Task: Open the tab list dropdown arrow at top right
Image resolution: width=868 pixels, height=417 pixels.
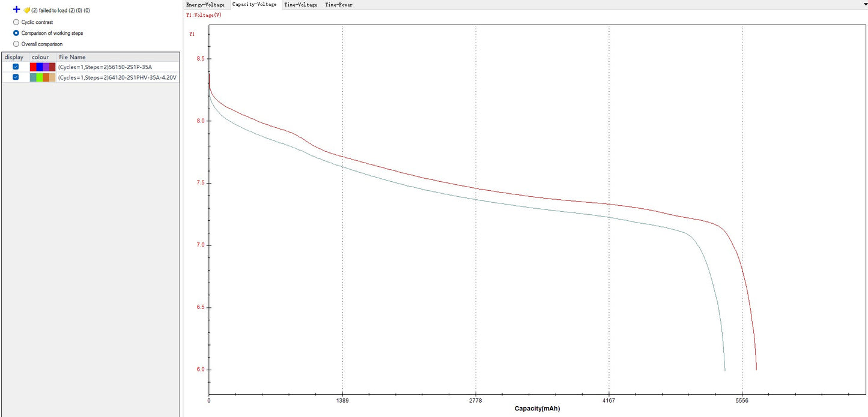Action: [x=864, y=4]
